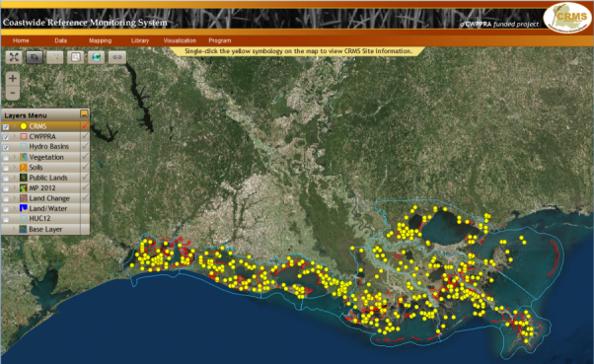Image resolution: width=594 pixels, height=364 pixels.
Task: Click the Hydro Basins blue square icon
Action: [24, 147]
